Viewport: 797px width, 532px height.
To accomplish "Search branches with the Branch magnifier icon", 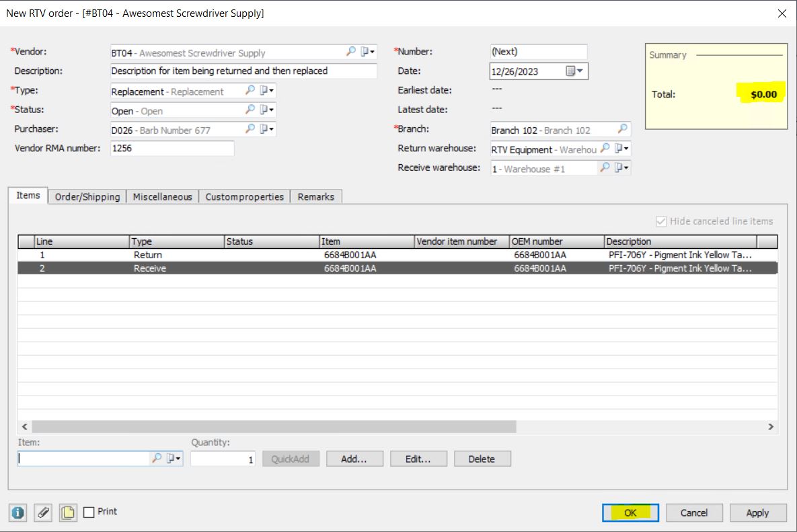I will coord(622,129).
